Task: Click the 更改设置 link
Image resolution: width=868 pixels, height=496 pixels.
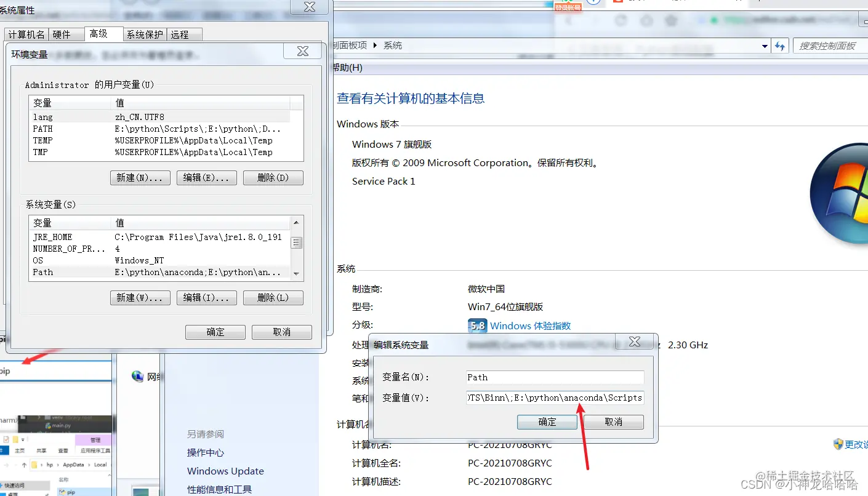Action: click(856, 444)
